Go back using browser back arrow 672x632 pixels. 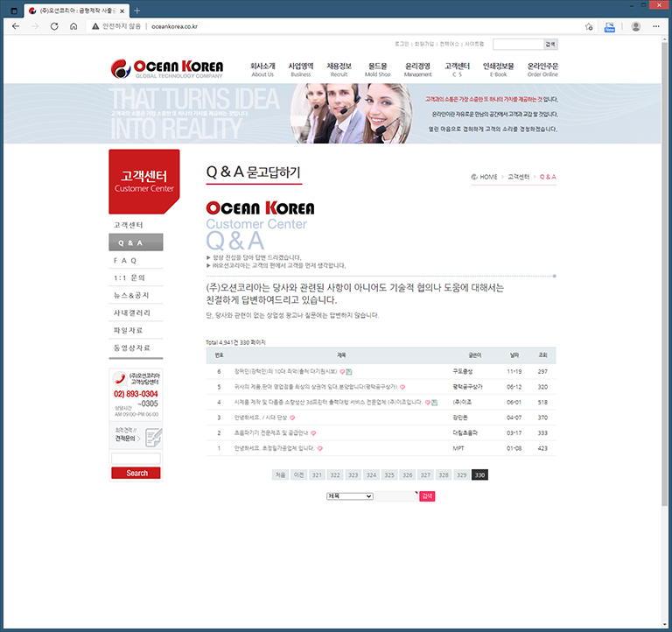[x=16, y=26]
